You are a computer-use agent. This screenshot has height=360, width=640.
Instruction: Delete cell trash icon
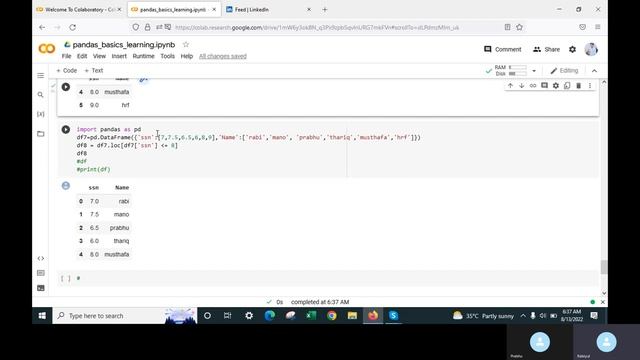point(578,86)
